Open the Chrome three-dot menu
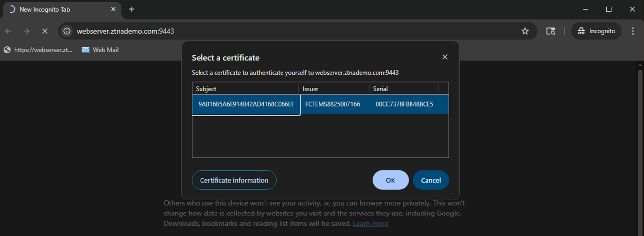This screenshot has width=644, height=236. (x=633, y=31)
